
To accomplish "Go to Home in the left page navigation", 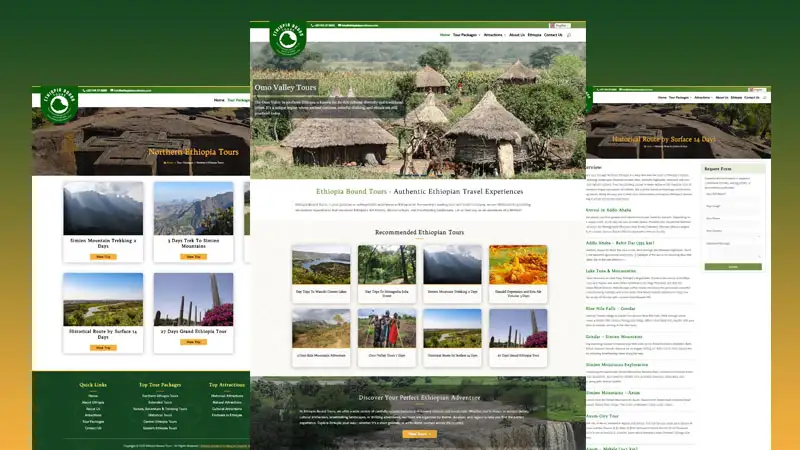I will coord(219,100).
